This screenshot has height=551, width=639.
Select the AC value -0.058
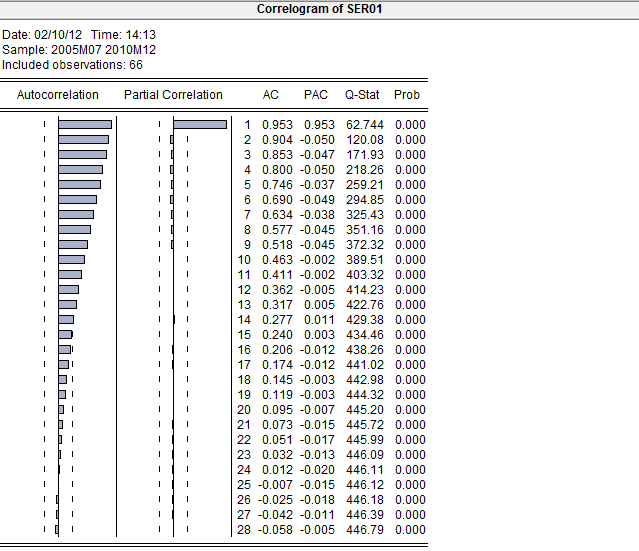275,530
